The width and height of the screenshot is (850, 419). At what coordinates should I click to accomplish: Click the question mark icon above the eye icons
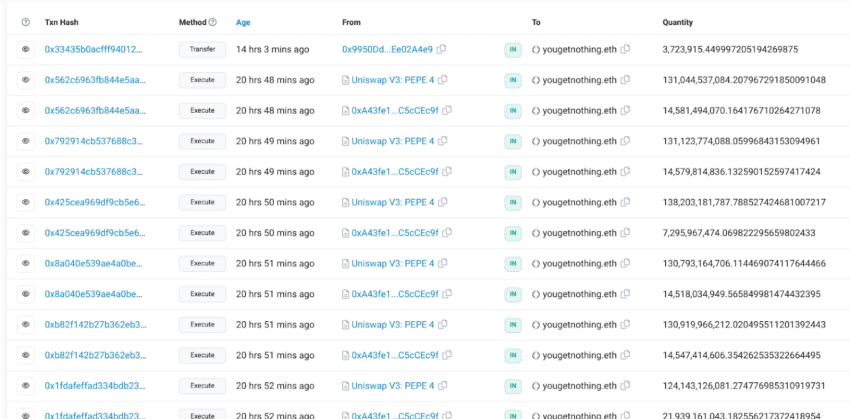pyautogui.click(x=25, y=22)
